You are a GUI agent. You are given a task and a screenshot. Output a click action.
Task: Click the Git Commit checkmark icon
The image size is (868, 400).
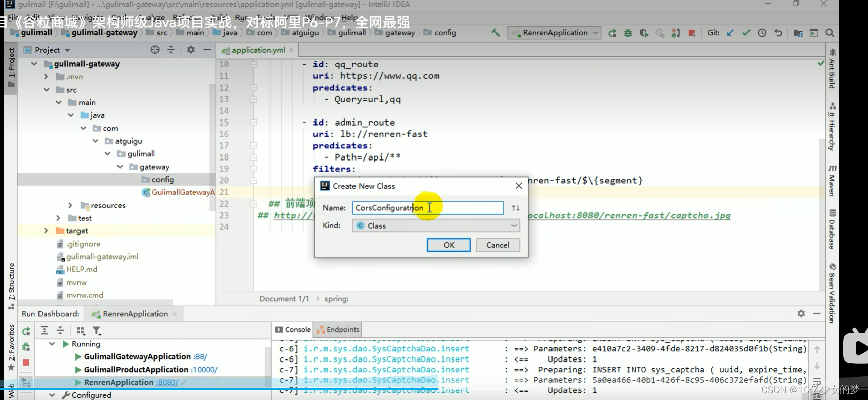click(746, 33)
